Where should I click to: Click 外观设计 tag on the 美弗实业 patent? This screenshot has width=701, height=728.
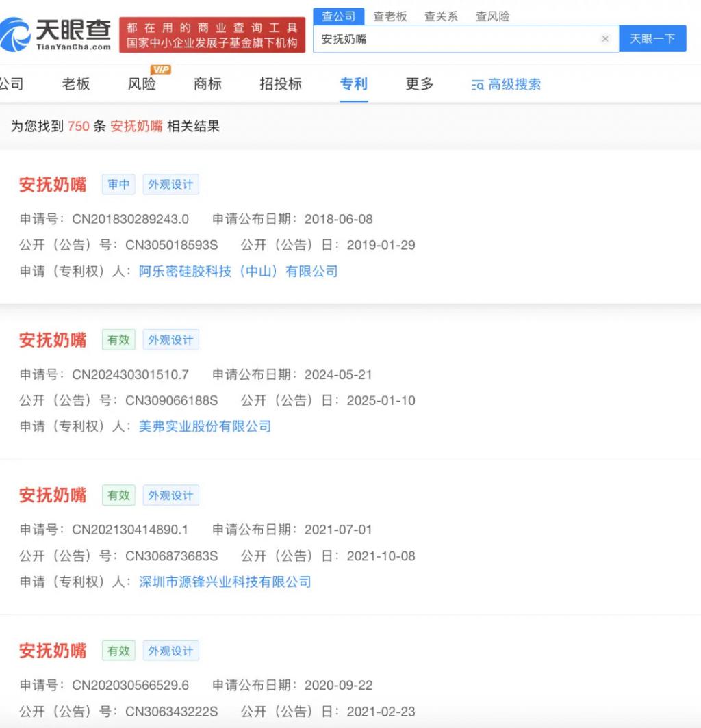170,340
